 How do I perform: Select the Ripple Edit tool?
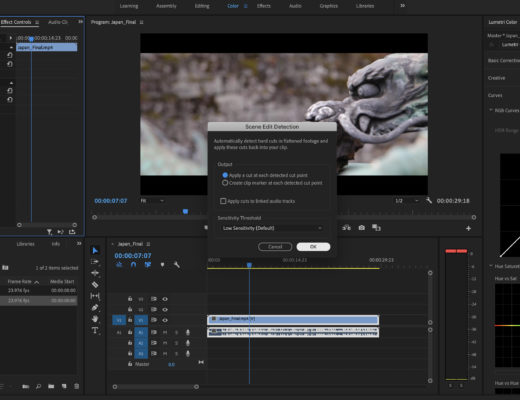tap(95, 273)
